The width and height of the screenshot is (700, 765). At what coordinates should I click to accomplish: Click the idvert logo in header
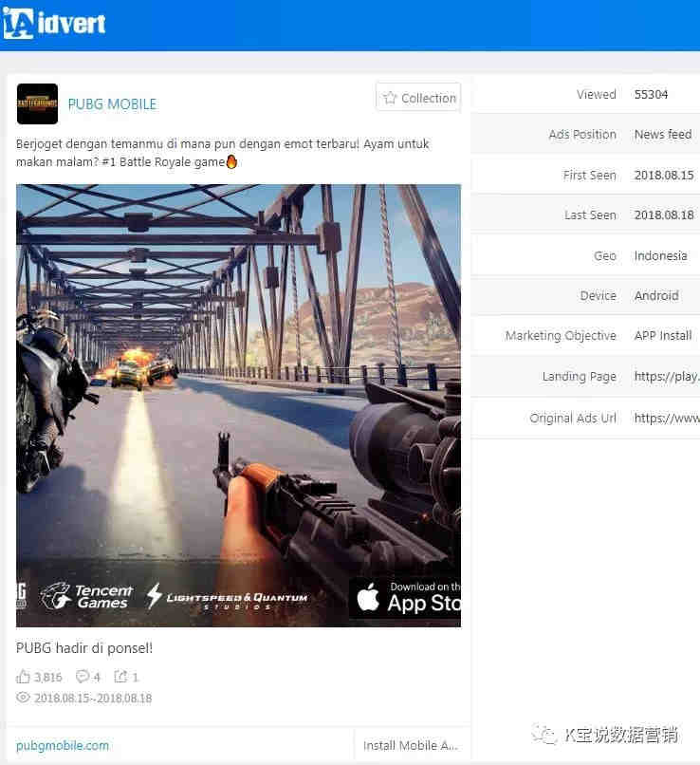click(54, 24)
